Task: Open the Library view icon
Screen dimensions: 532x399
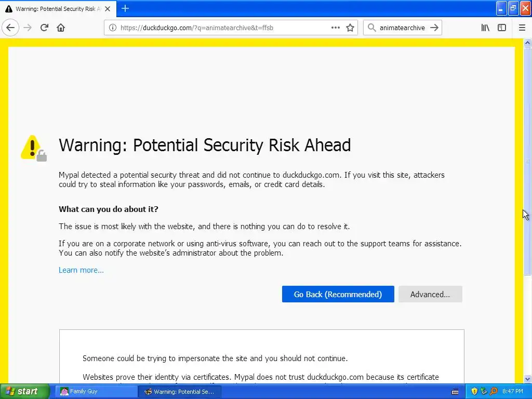Action: [485, 28]
